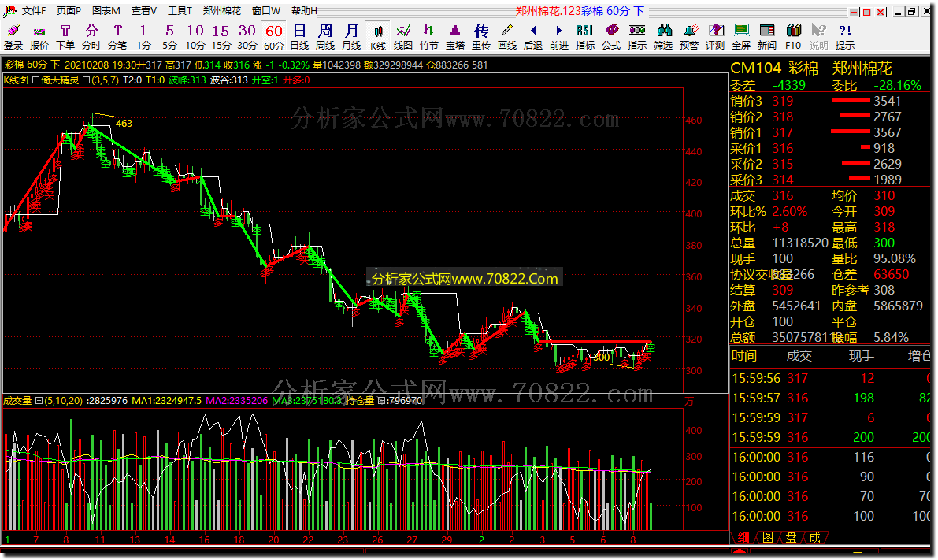Image resolution: width=938 pixels, height=560 pixels.
Task: Switch to the 细 detail tab
Action: 743,537
